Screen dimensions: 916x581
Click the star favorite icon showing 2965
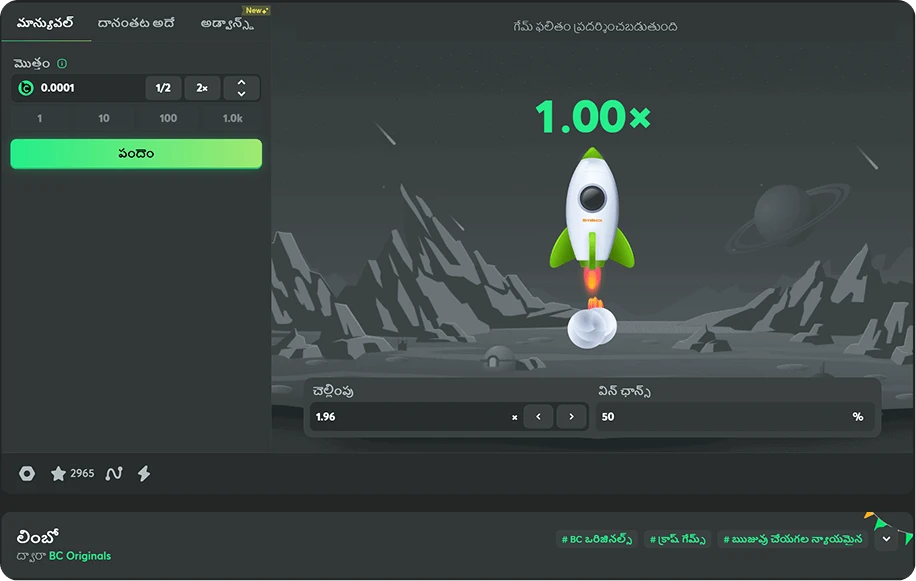point(59,473)
